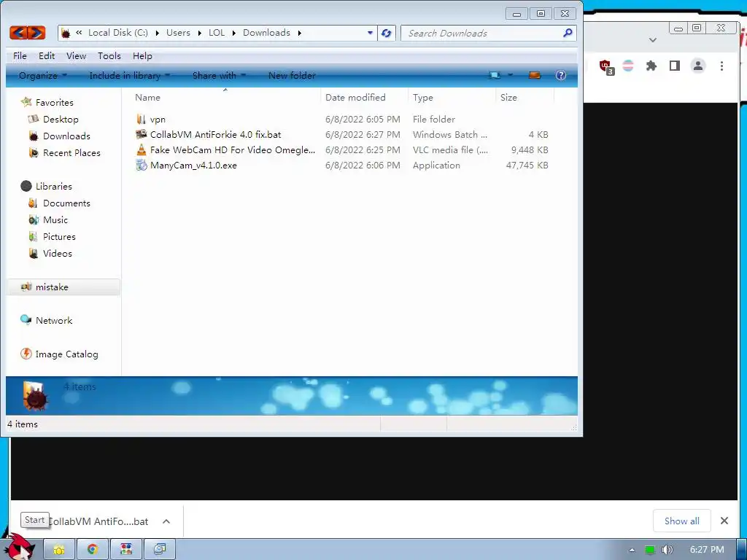Expand the arrow after Local Disk (C:)
747x560 pixels.
[158, 33]
